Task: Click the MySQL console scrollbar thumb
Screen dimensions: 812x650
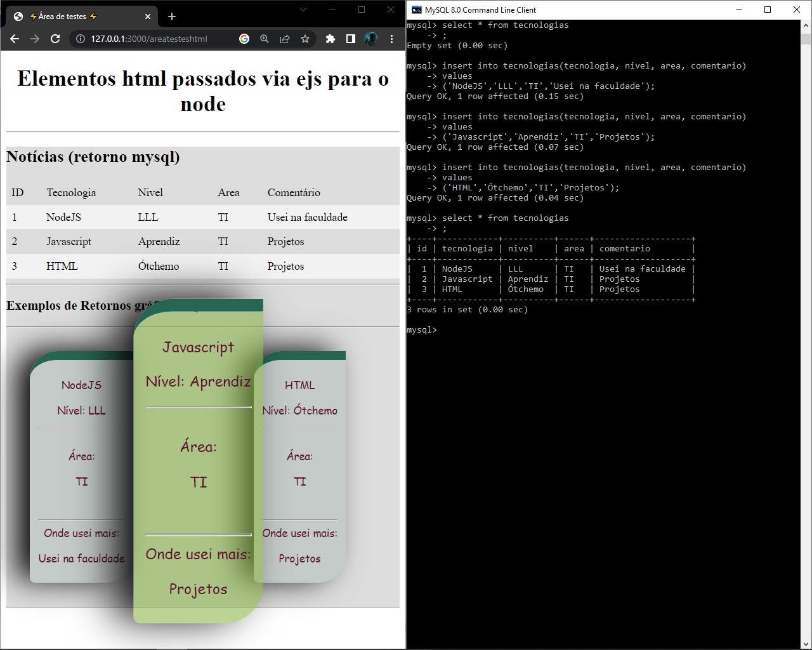Action: 806,39
